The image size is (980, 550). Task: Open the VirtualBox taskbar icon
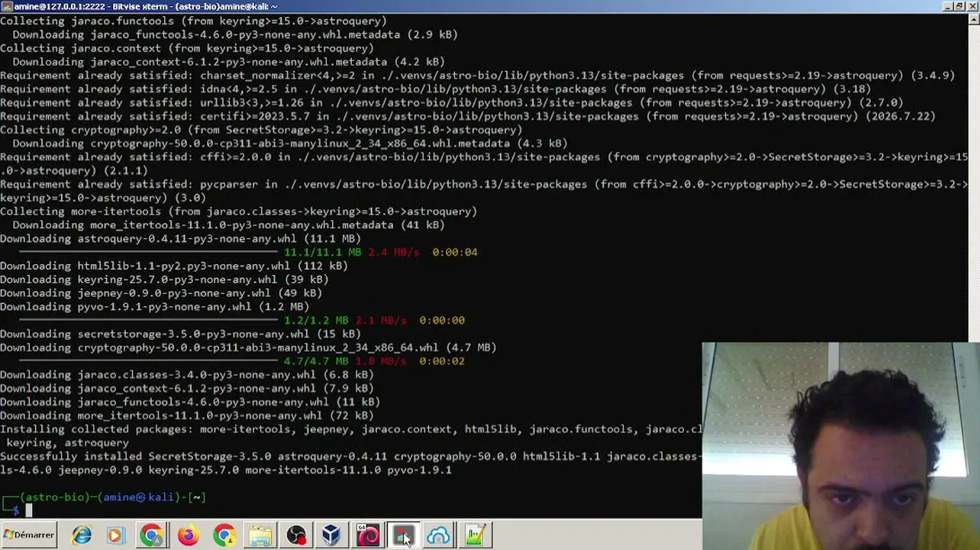331,535
